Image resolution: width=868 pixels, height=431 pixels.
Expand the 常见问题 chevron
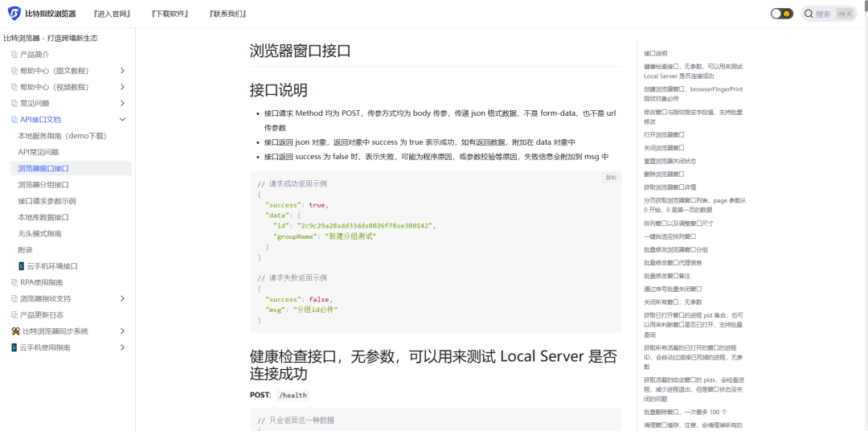pos(122,104)
